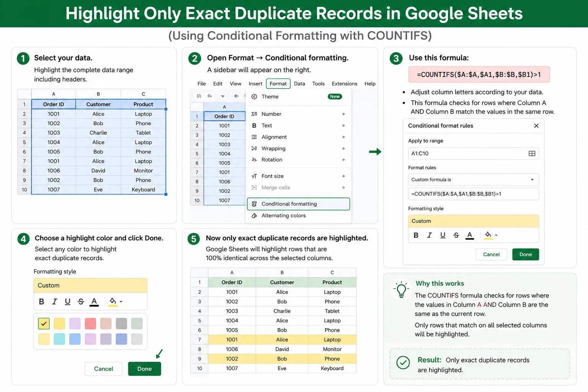Click the Alternating colors droplet icon
This screenshot has height=392, width=588.
(x=254, y=216)
